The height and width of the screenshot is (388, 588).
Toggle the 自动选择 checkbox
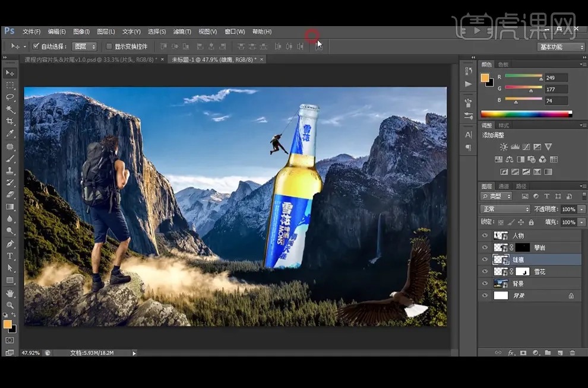[36, 46]
